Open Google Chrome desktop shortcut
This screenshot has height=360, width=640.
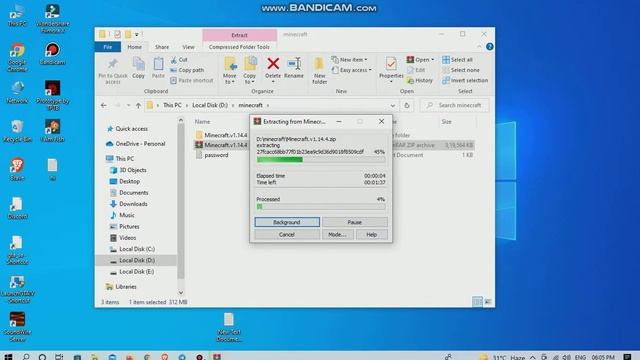[x=17, y=57]
